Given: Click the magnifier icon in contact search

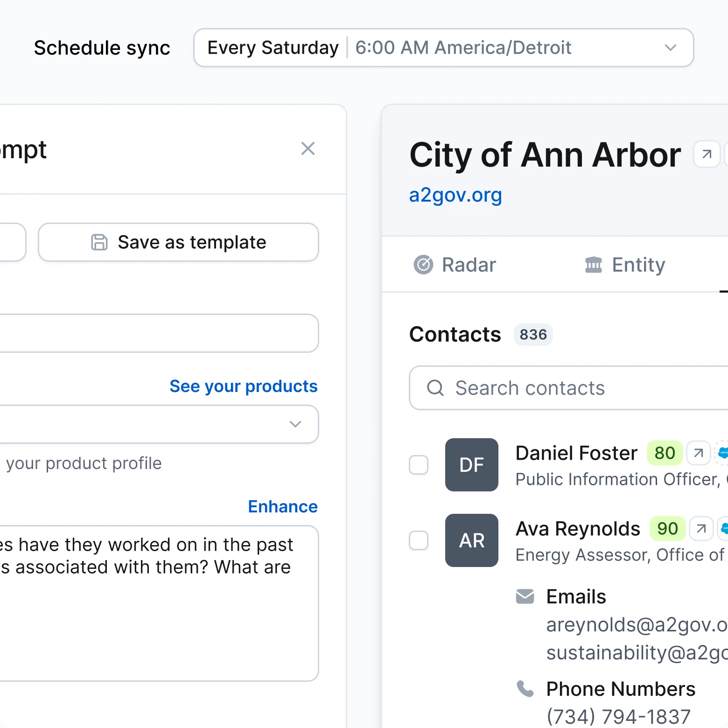Looking at the screenshot, I should (x=435, y=388).
